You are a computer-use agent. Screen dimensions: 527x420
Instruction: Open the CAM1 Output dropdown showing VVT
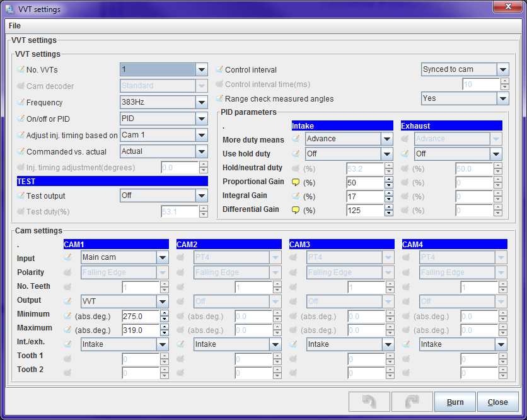(163, 301)
